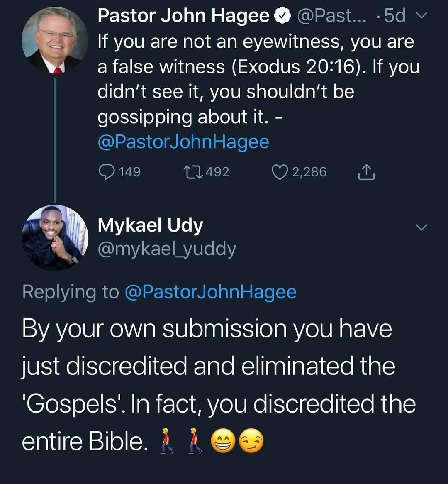Click @PastorJohnHagee mention in tweet text

coord(183,142)
